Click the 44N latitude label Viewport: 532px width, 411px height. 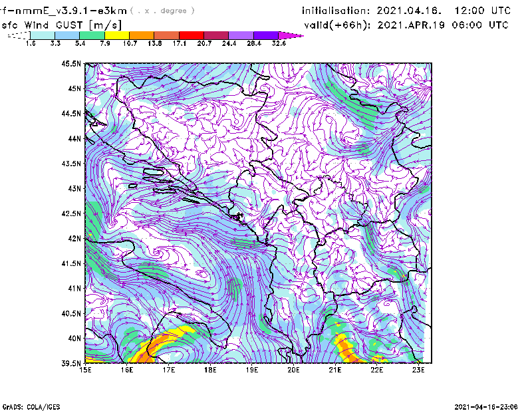(x=74, y=138)
